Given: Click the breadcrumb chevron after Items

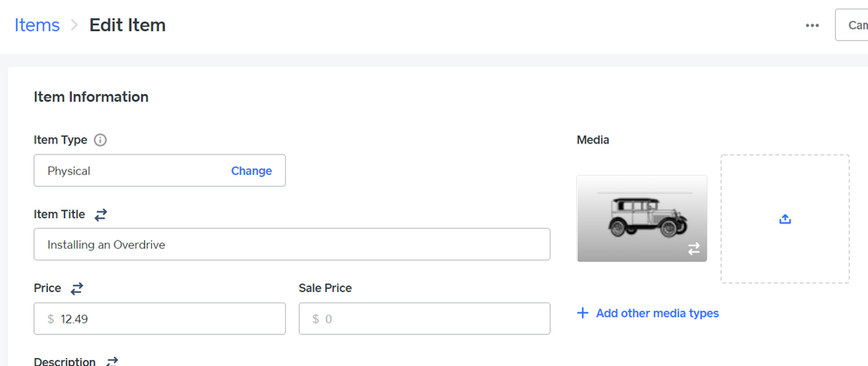Looking at the screenshot, I should click(75, 25).
